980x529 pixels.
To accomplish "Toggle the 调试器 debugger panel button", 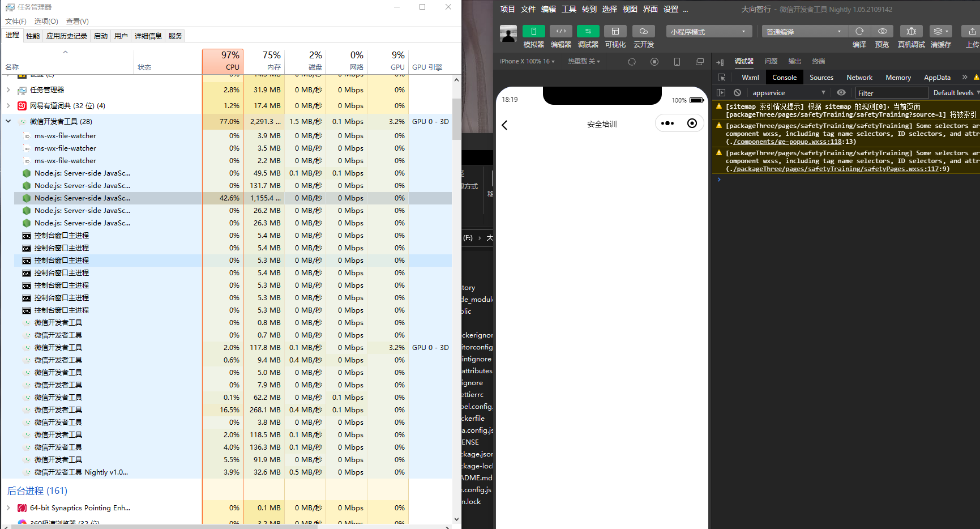I will 588,32.
